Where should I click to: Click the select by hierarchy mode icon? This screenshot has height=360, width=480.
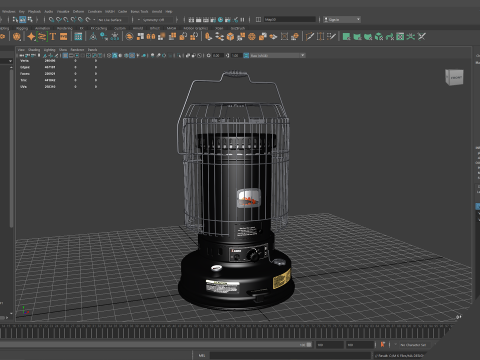(15, 20)
